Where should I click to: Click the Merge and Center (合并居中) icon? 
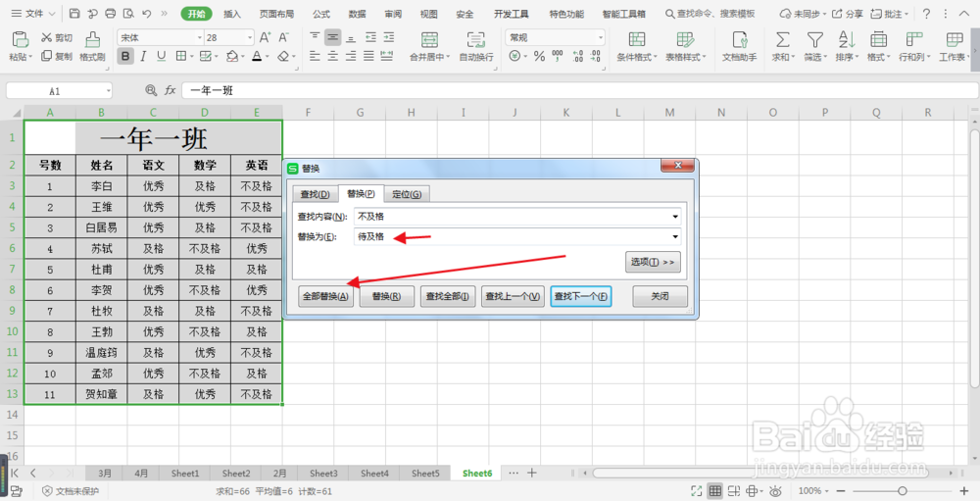tap(429, 40)
